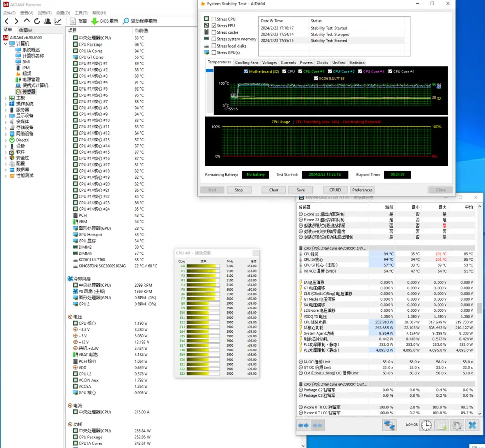485x448 pixels.
Task: Click the BIOS 更新 green arrow button
Action: tap(105, 21)
